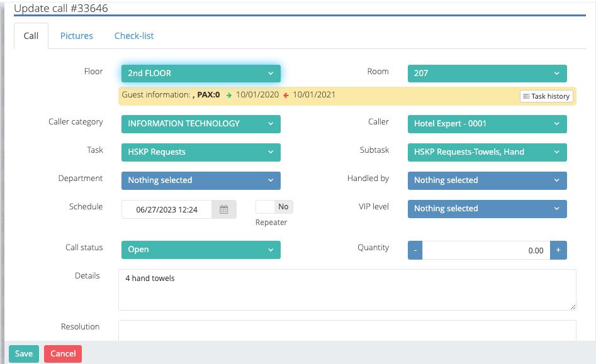The image size is (596, 364).
Task: Open the Task HSKP Requests dropdown
Action: 201,152
